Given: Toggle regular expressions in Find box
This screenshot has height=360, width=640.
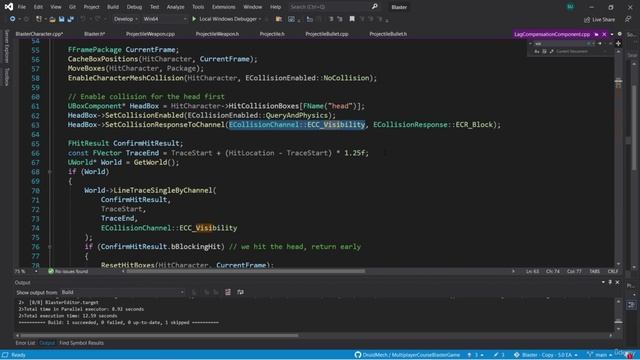Looking at the screenshot, I should [x=551, y=51].
